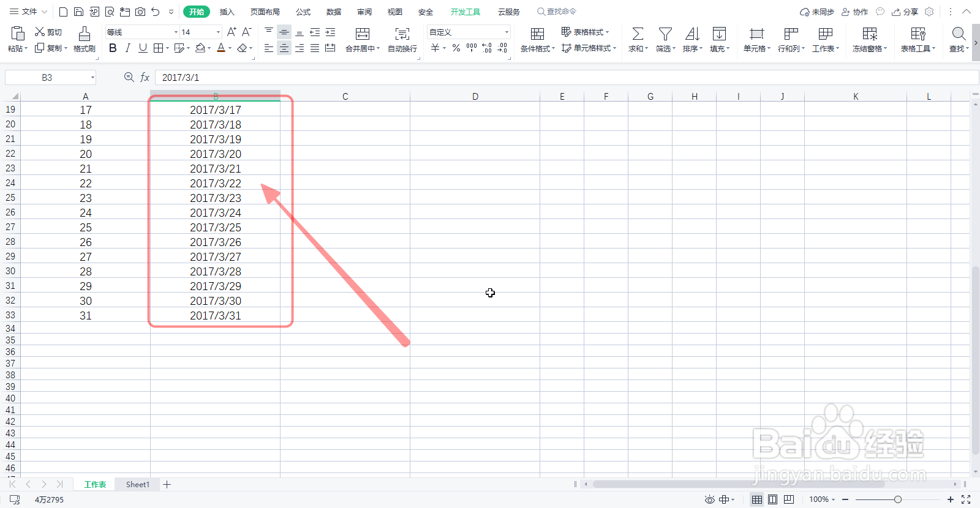Align text left horizontally
The width and height of the screenshot is (980, 508).
tap(269, 48)
